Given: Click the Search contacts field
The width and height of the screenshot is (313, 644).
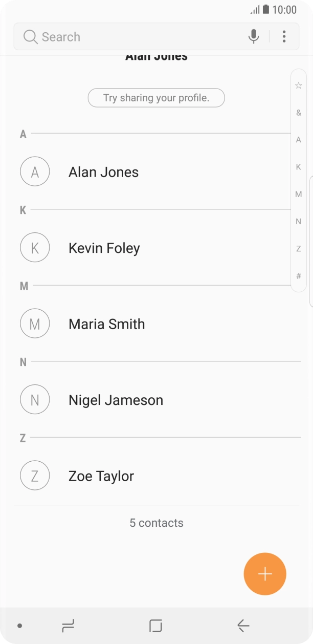Looking at the screenshot, I should (133, 37).
